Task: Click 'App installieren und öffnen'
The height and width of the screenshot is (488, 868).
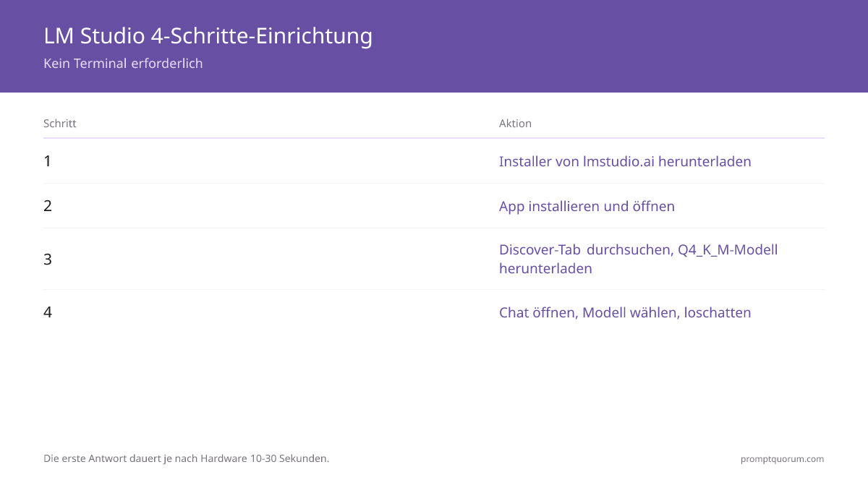Action: pyautogui.click(x=587, y=206)
